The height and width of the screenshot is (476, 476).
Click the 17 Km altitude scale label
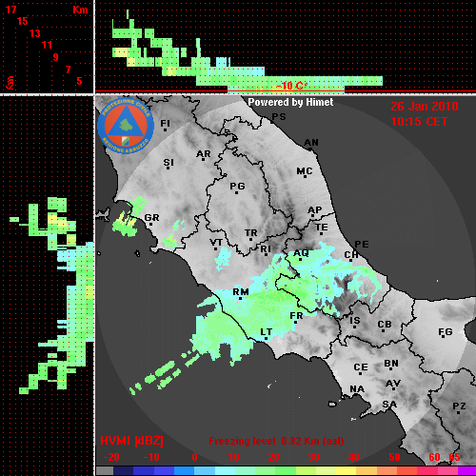tap(10, 10)
